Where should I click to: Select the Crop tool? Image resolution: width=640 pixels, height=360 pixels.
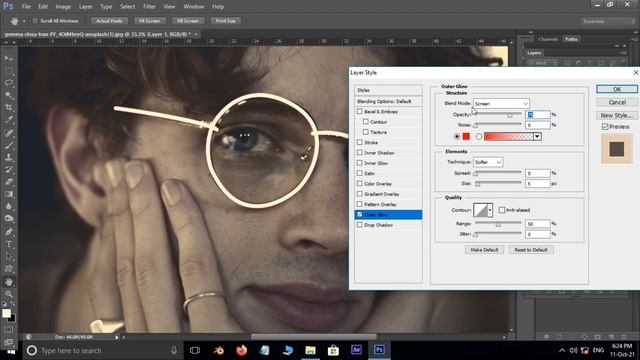click(x=9, y=108)
